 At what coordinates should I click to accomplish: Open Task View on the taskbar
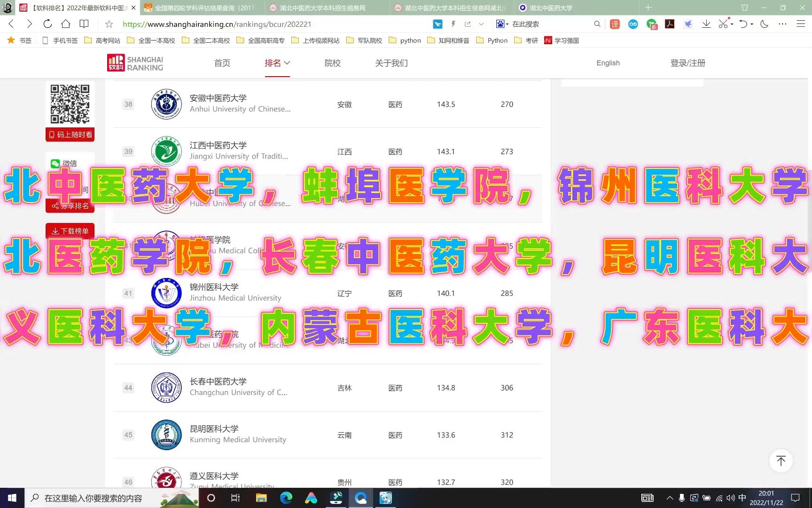click(235, 498)
